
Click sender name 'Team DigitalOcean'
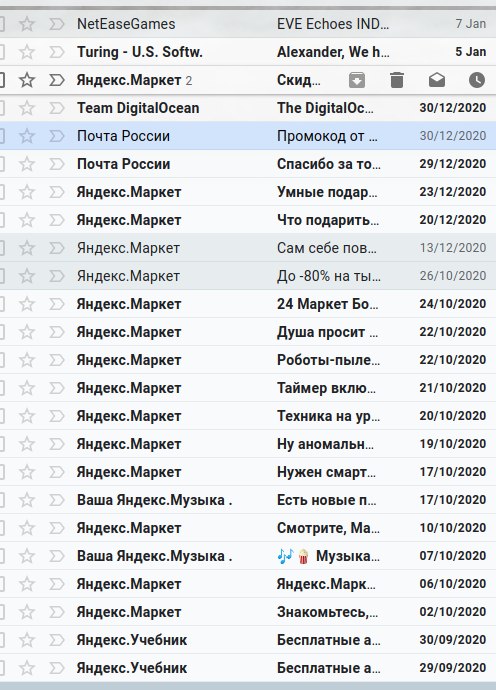(x=138, y=108)
